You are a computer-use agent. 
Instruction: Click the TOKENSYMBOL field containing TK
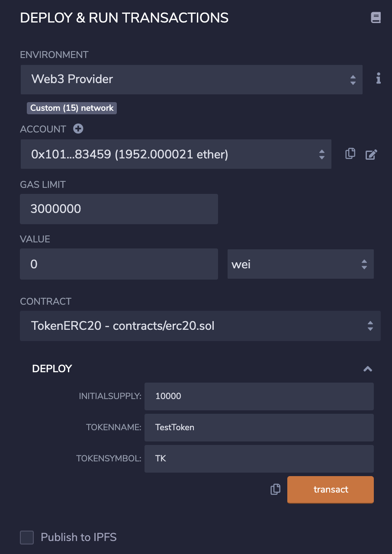coord(259,458)
